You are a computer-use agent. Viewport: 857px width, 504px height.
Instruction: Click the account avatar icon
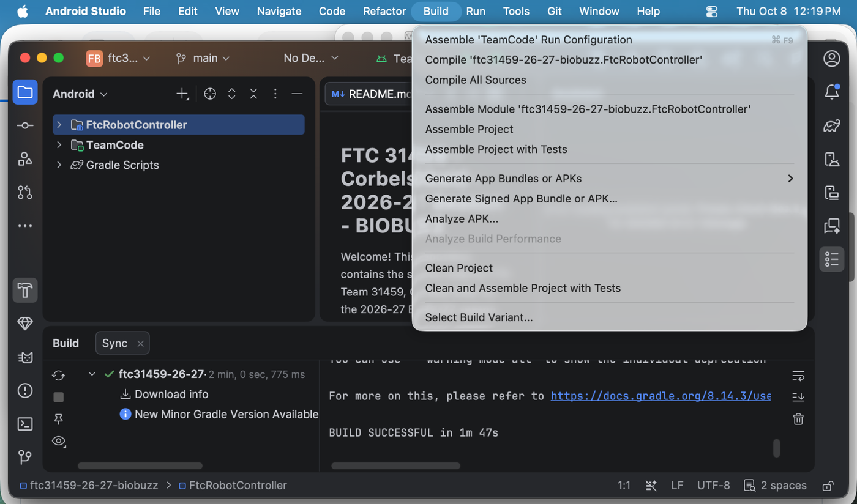click(x=831, y=58)
